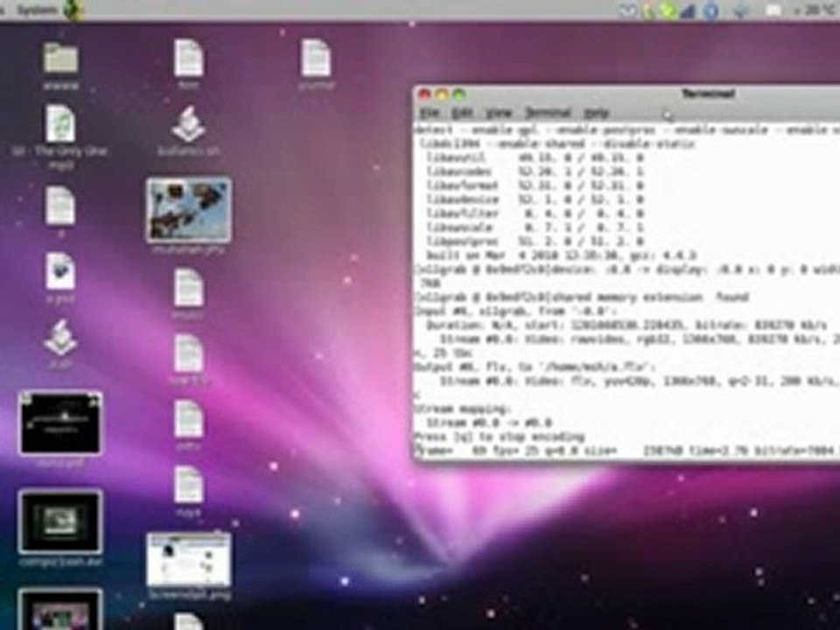Select 'The Only One' mp3 audio file
The height and width of the screenshot is (630, 840).
(60, 124)
